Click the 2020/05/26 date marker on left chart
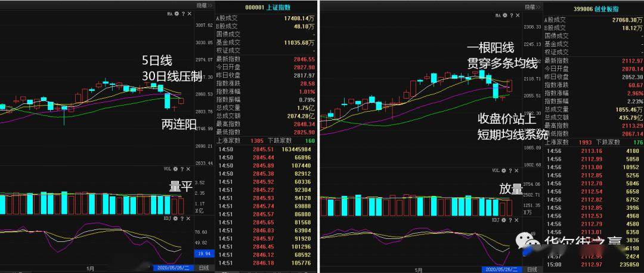The width and height of the screenshot is (644, 273). [x=173, y=268]
